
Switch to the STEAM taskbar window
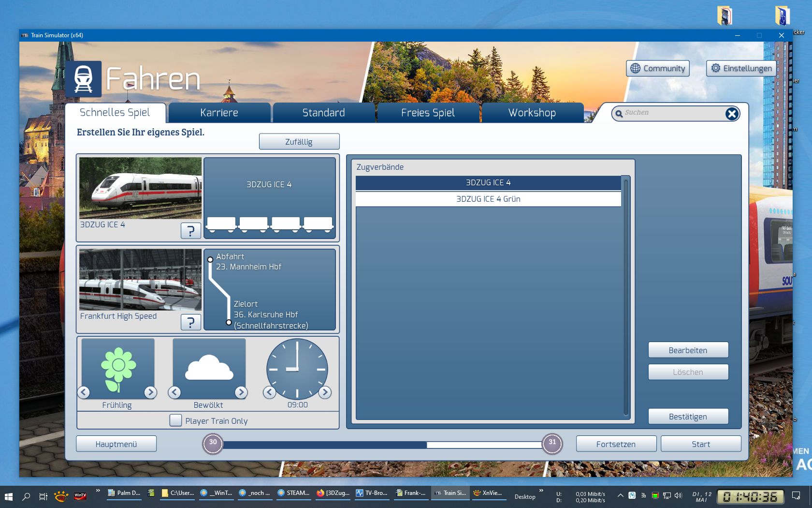coord(294,493)
